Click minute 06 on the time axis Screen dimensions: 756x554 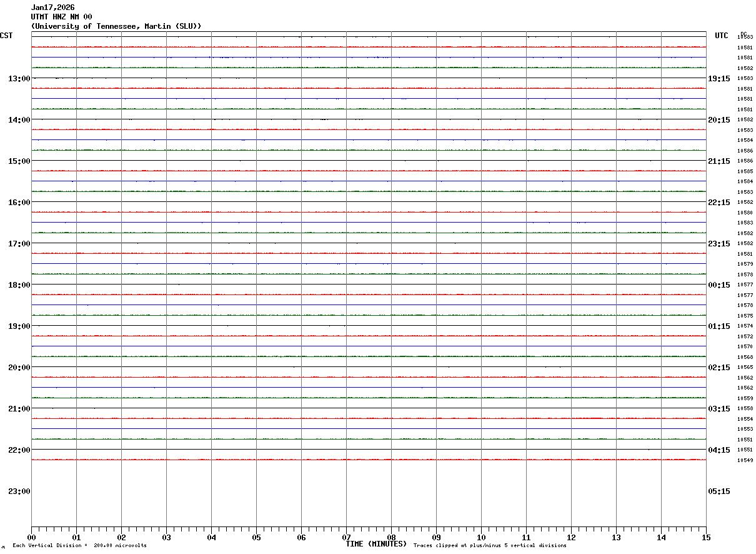point(301,537)
